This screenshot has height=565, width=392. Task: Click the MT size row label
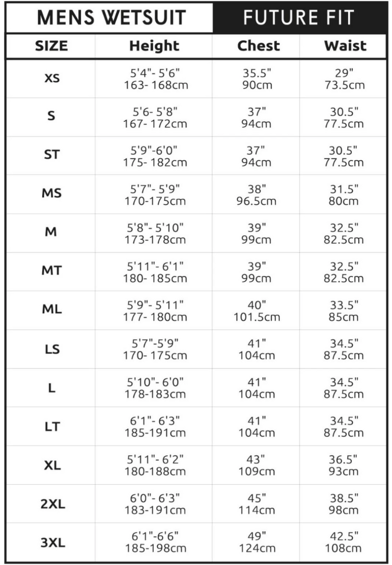pos(51,270)
